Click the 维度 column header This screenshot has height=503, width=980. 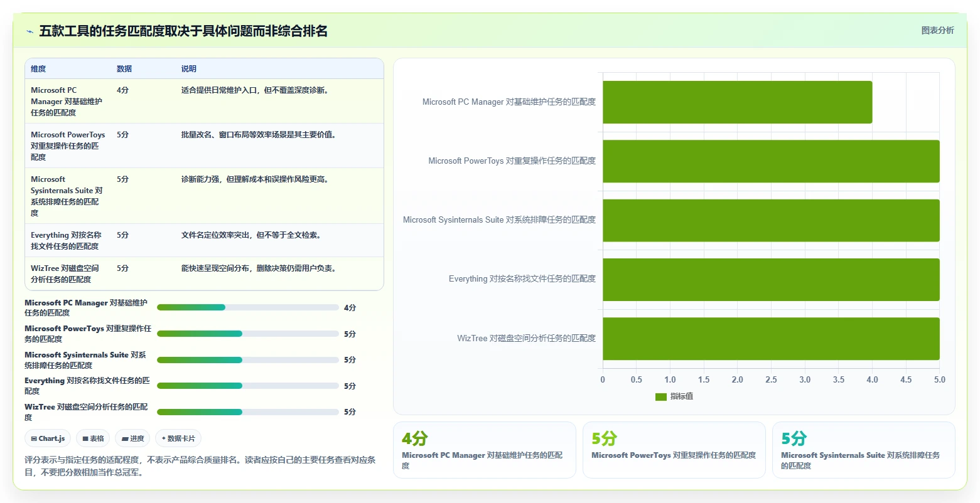tap(38, 69)
